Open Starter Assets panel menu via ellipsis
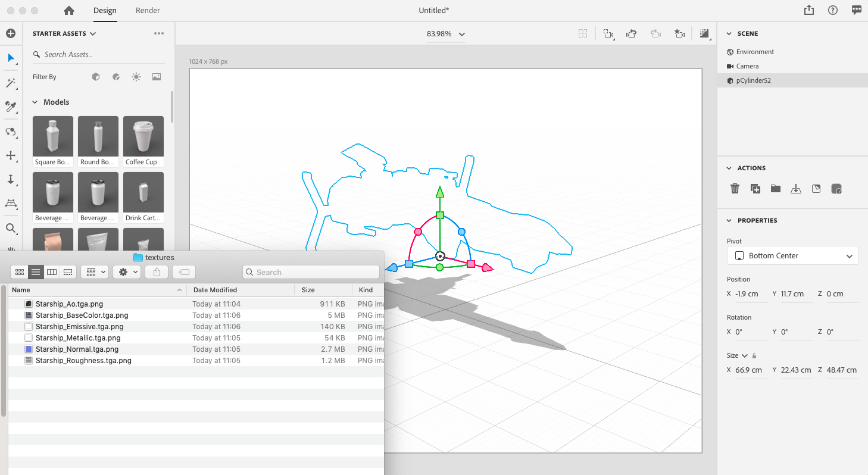The width and height of the screenshot is (868, 475). pyautogui.click(x=158, y=33)
